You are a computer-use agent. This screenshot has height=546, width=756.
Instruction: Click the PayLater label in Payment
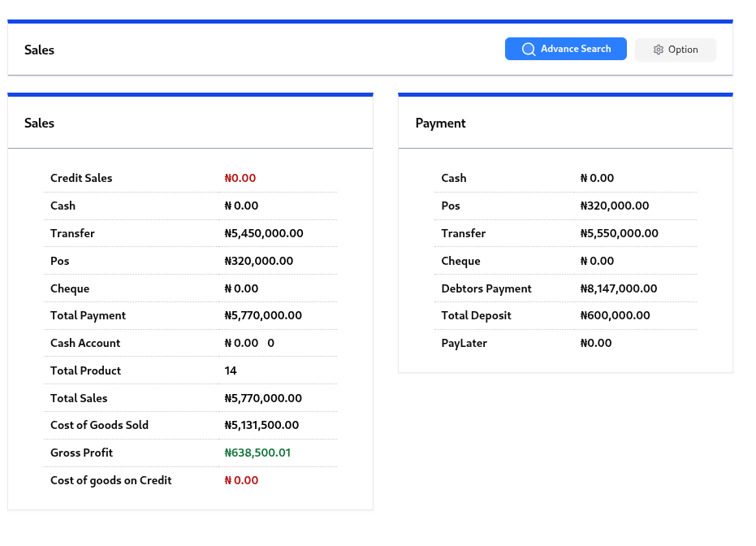464,343
